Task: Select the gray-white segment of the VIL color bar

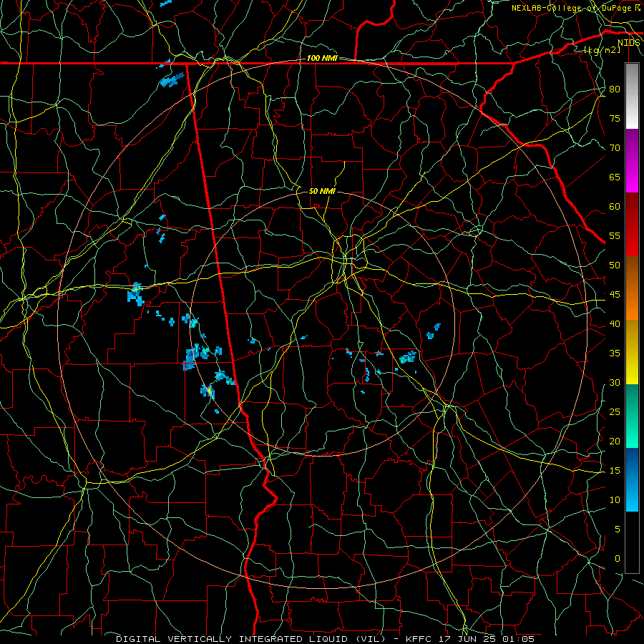Action: point(632,96)
